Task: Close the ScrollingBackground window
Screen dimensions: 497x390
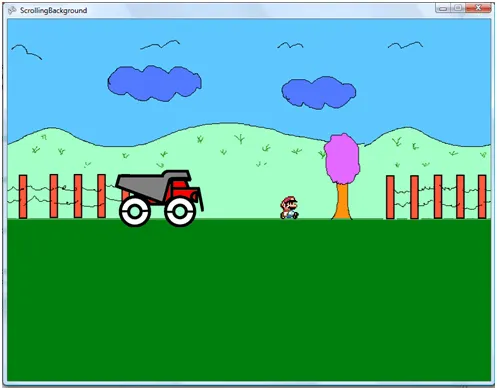Action: (478, 8)
